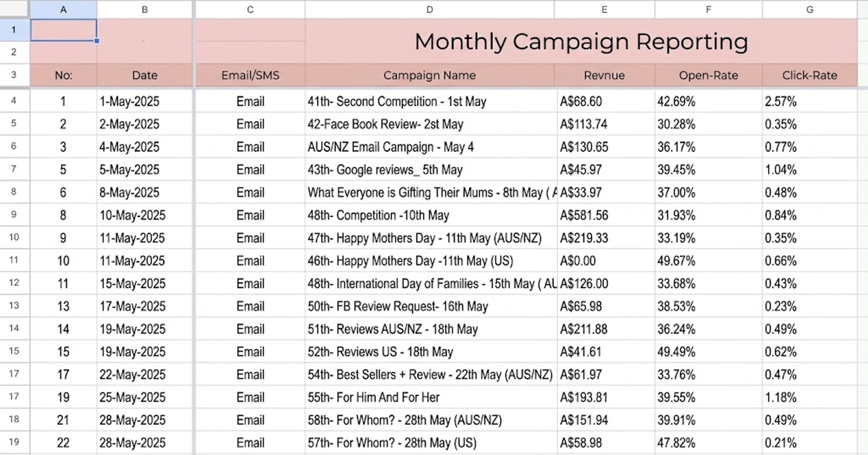Select column F header
Screen dimensions: 868x455
coord(708,9)
